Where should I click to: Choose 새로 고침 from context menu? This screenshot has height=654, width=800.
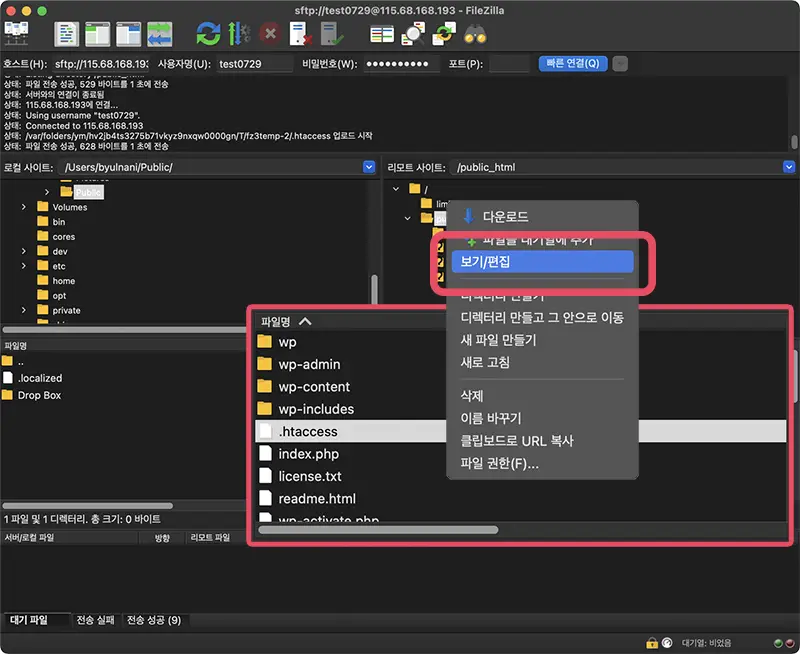pos(542,362)
